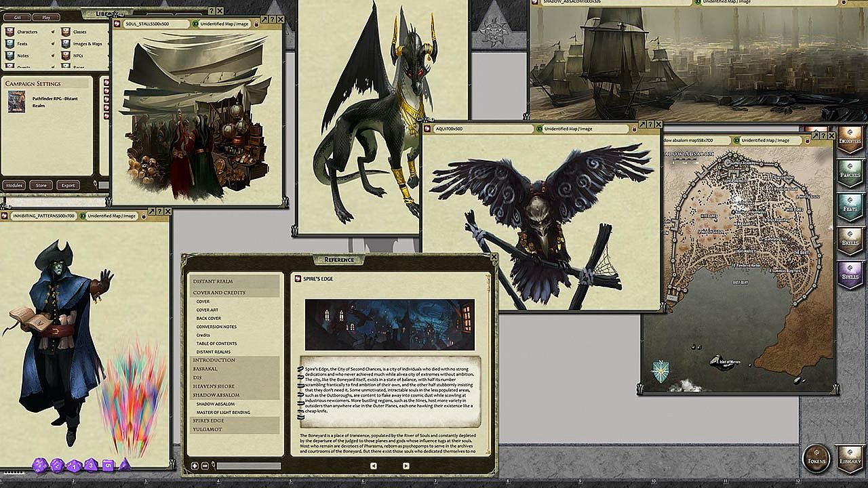
Task: Click the Play button in Library
Action: click(x=46, y=17)
